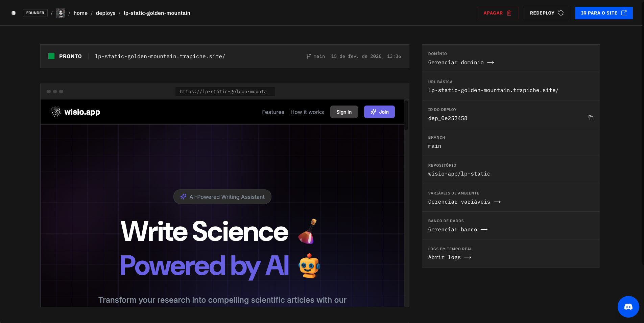The height and width of the screenshot is (323, 644).
Task: Click the wisio.app logo in preview
Action: coord(75,112)
